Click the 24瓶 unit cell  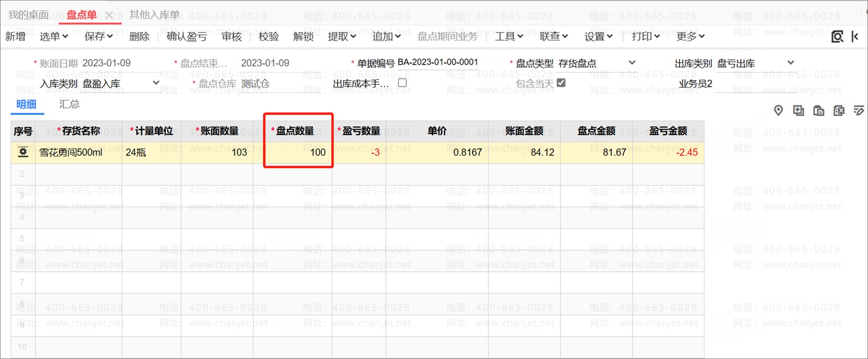coord(151,152)
